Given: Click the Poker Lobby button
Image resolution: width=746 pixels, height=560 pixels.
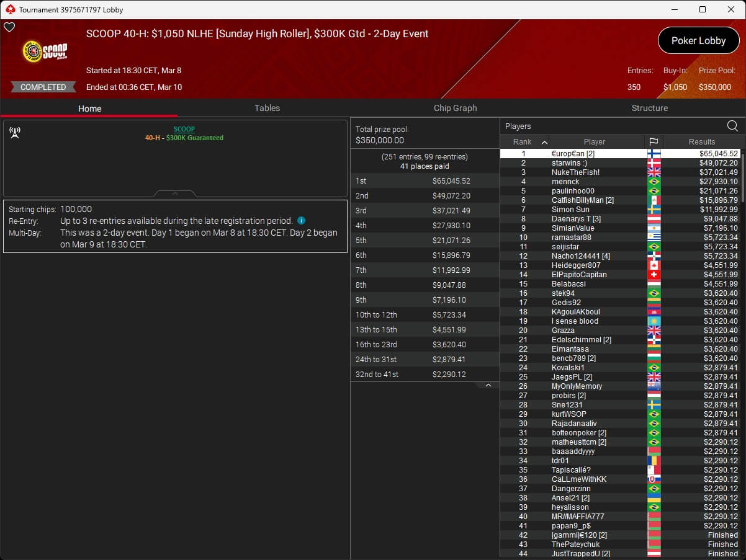Looking at the screenshot, I should pos(698,41).
